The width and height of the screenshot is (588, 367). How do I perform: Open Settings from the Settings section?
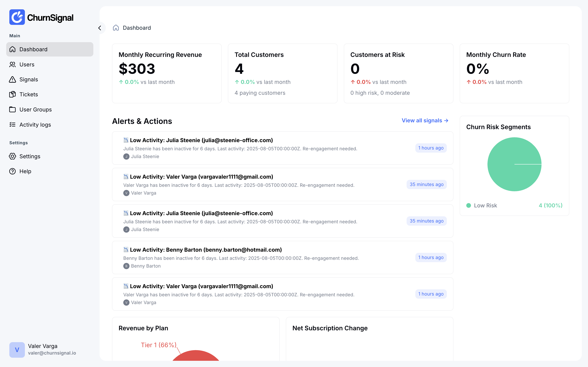point(30,156)
